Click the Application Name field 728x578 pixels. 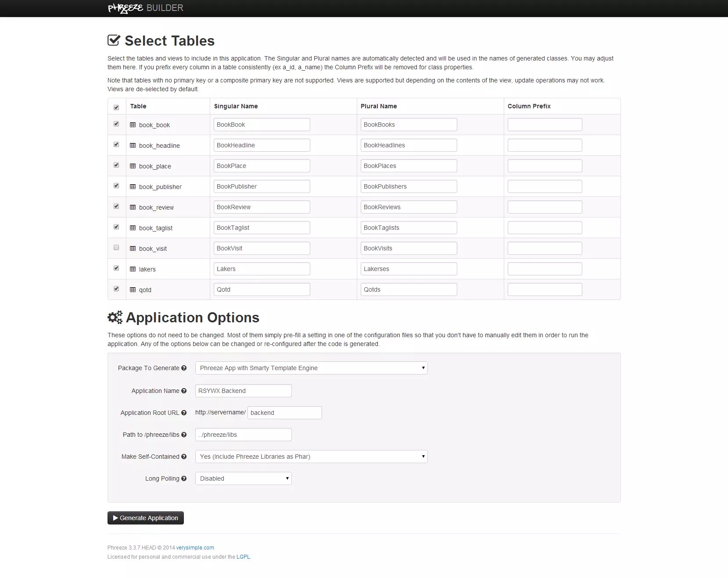pos(243,391)
